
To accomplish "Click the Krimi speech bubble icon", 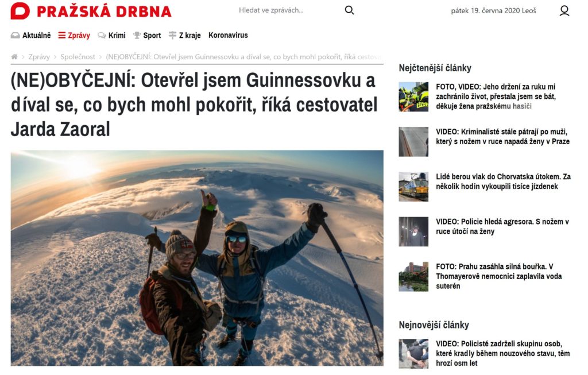I will 102,35.
